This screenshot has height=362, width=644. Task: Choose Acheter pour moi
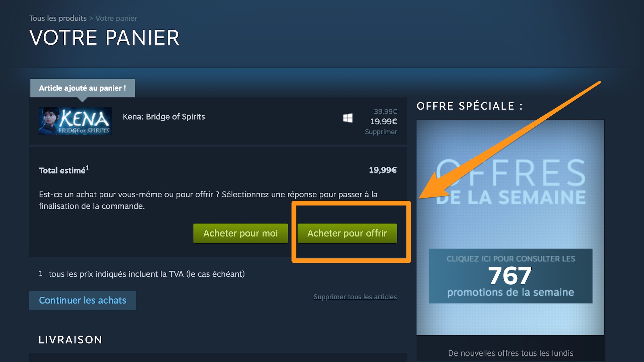pyautogui.click(x=240, y=233)
